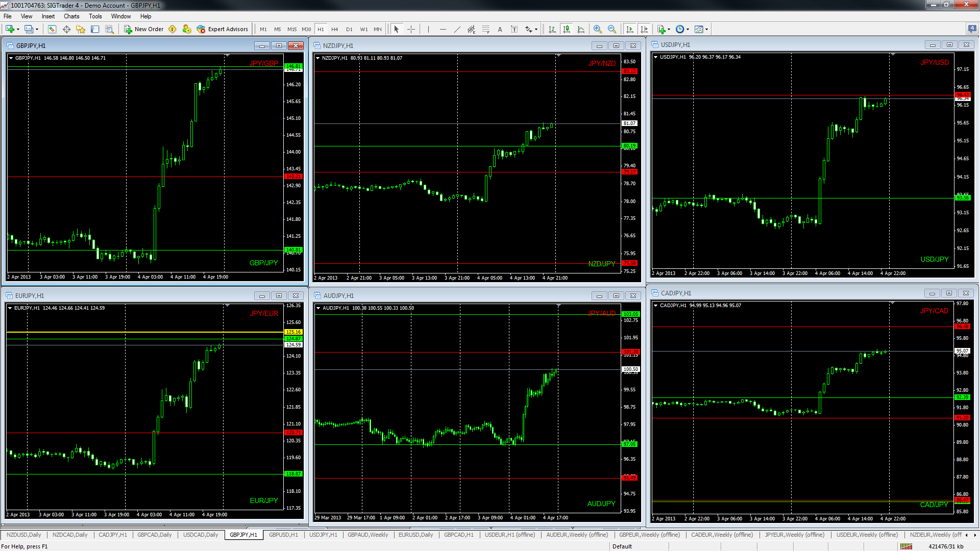Select the H4 timeframe button
The height and width of the screenshot is (551, 980).
[x=335, y=29]
